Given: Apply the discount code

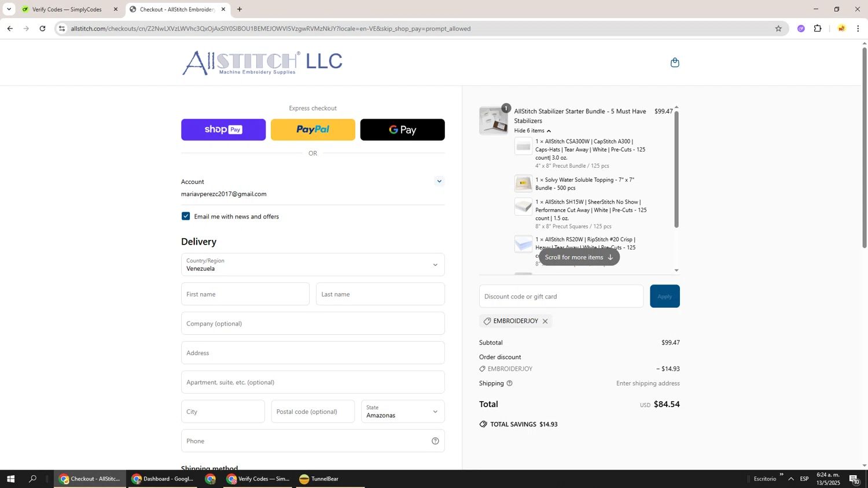Looking at the screenshot, I should click(664, 296).
